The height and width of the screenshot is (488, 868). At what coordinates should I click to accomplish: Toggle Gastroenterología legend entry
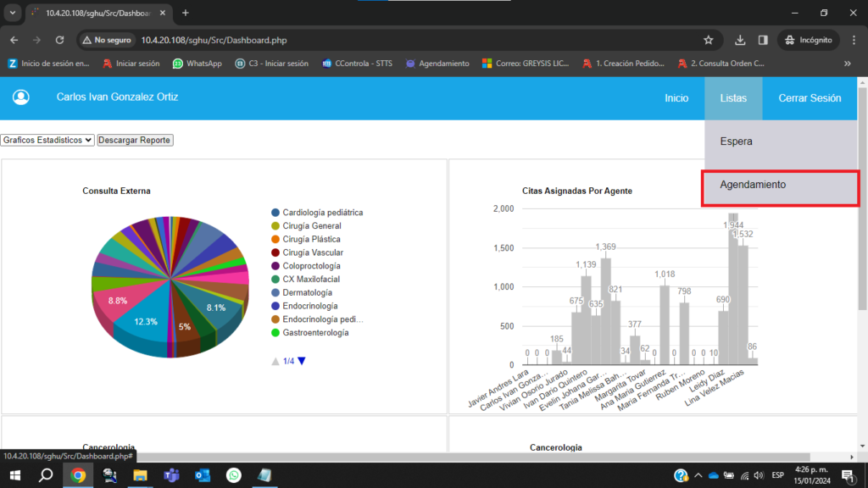pyautogui.click(x=315, y=333)
